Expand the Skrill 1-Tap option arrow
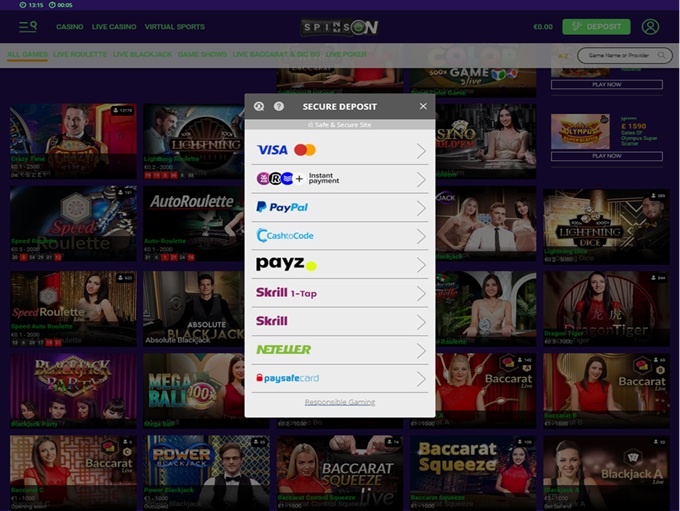680x511 pixels. tap(421, 294)
